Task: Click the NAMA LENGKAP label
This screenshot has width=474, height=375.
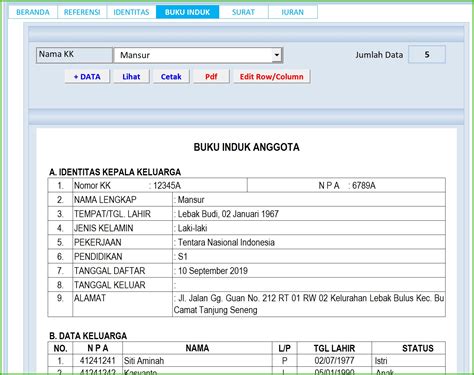Action: coord(105,200)
